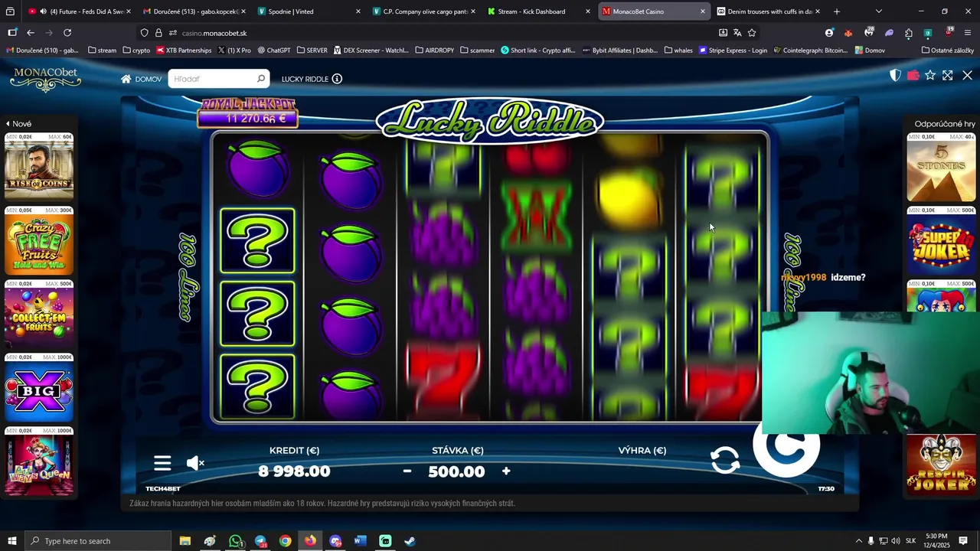This screenshot has width=980, height=551.
Task: Switch to the Denim trousers with cuffs tab
Action: pyautogui.click(x=769, y=11)
